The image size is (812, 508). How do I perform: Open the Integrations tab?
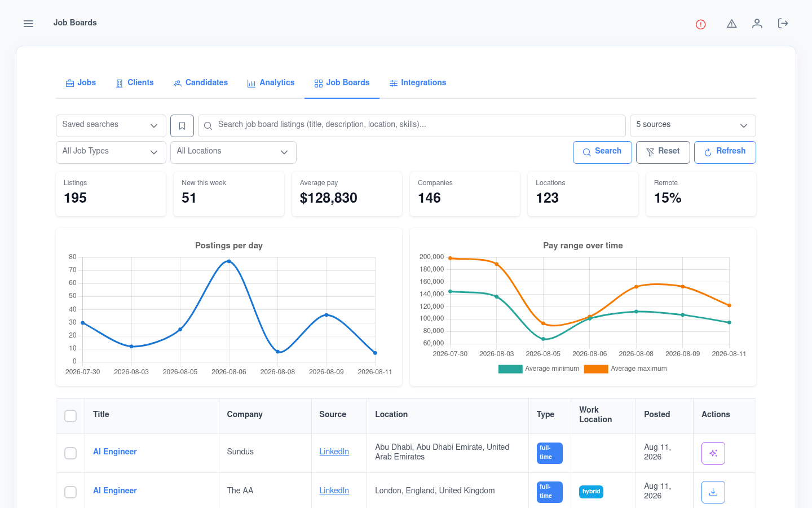pyautogui.click(x=418, y=83)
